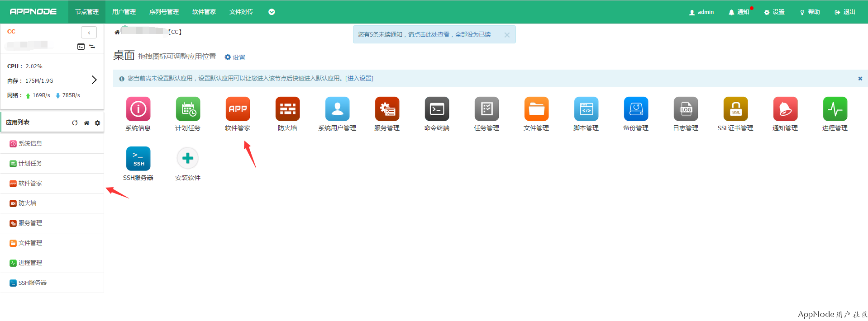Click the 安装软件 plus icon
Viewport: 868px width, 321px height.
click(x=188, y=159)
